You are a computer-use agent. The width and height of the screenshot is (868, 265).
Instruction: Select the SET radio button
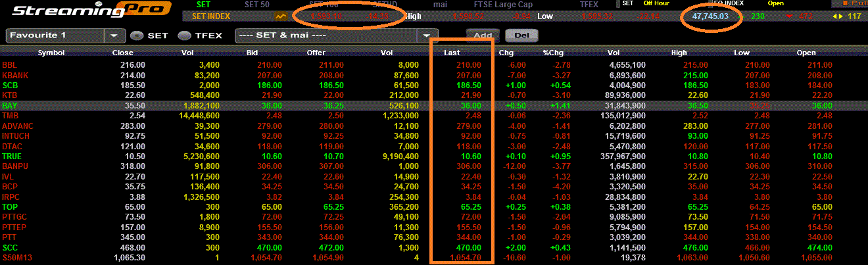[136, 36]
